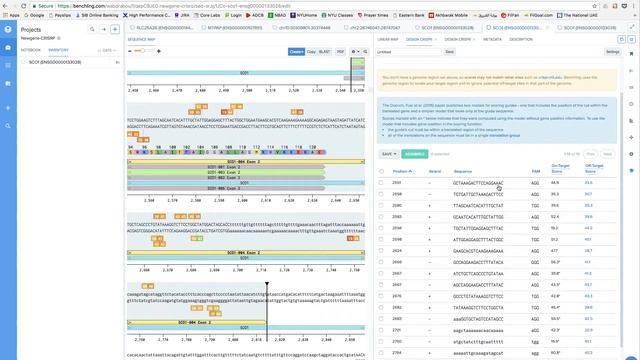Open the MTPAP file tab
640x360 pixels.
pyautogui.click(x=232, y=28)
